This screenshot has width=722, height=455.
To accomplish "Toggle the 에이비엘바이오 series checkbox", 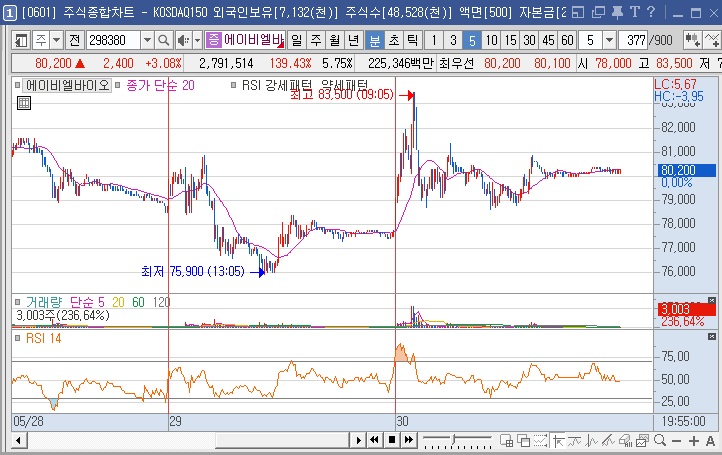I will click(x=17, y=85).
